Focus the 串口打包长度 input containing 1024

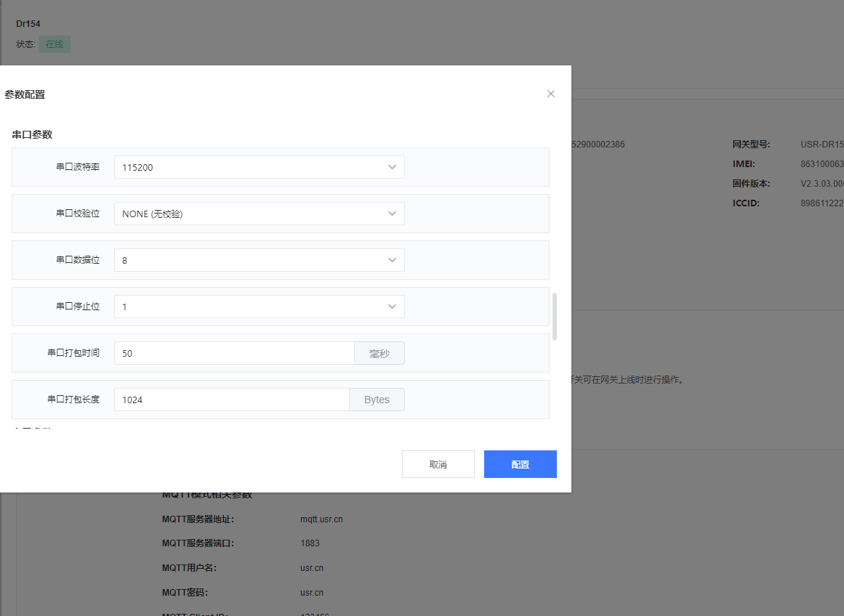(232, 400)
